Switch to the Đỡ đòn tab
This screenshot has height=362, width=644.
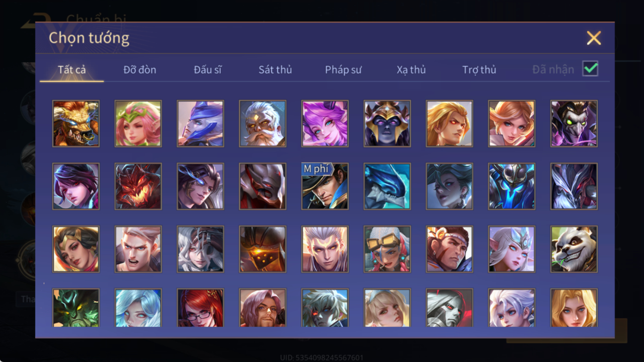click(140, 70)
